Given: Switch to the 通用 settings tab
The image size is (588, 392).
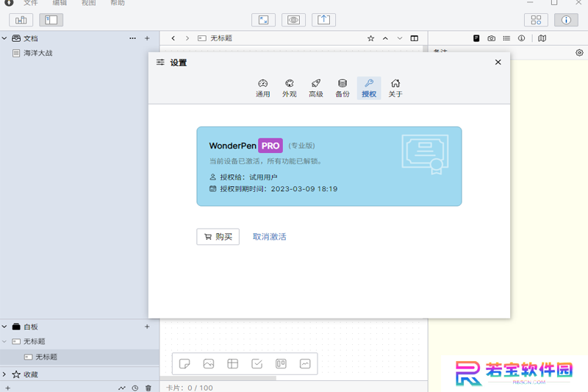Looking at the screenshot, I should [x=263, y=88].
